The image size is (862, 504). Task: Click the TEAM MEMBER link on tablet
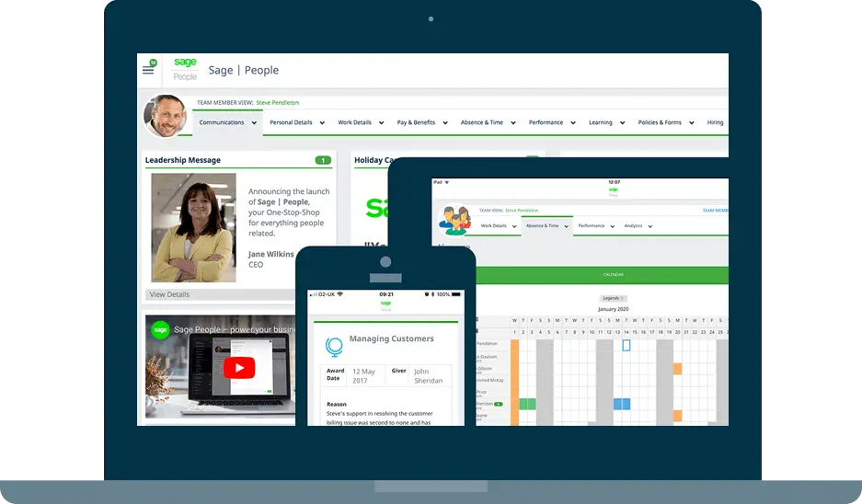715,211
